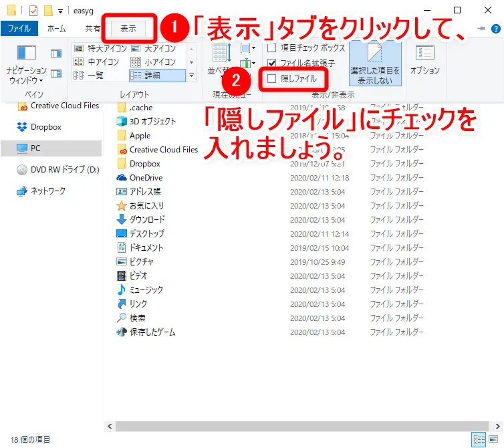Click the 3D オブジェクト folder icon
504x448 pixels.
click(122, 121)
